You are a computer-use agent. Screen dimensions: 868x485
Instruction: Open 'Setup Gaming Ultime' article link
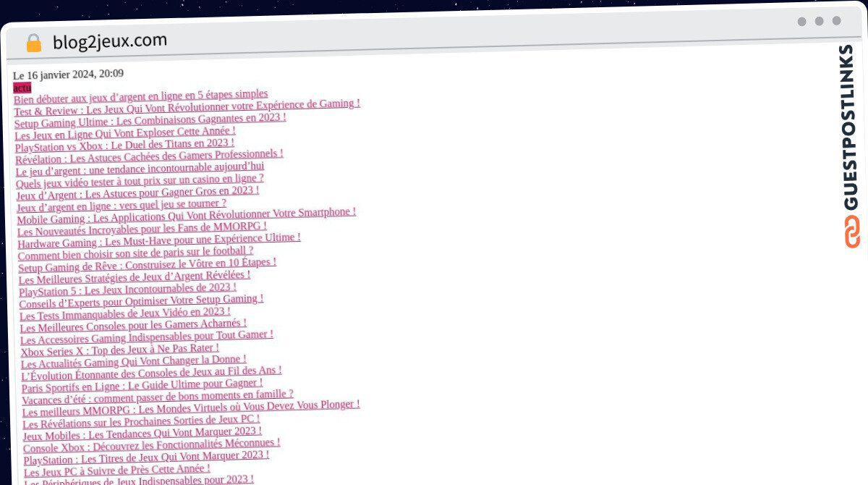click(150, 120)
